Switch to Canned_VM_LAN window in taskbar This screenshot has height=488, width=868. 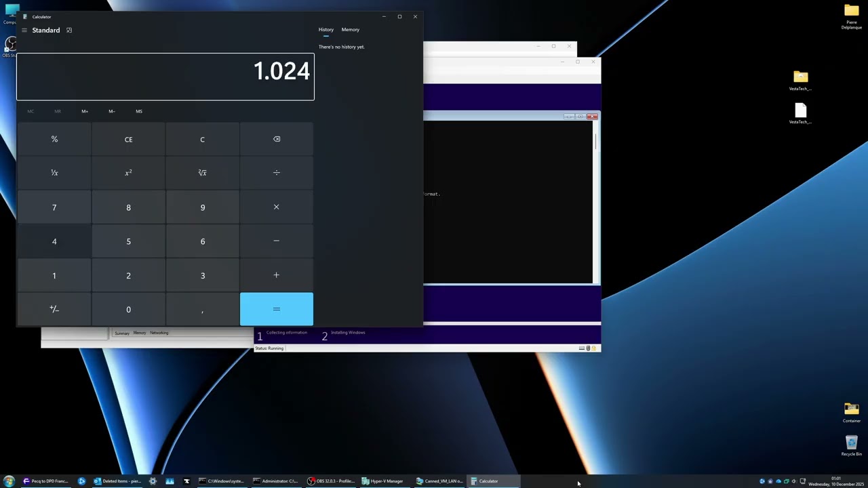click(x=439, y=481)
